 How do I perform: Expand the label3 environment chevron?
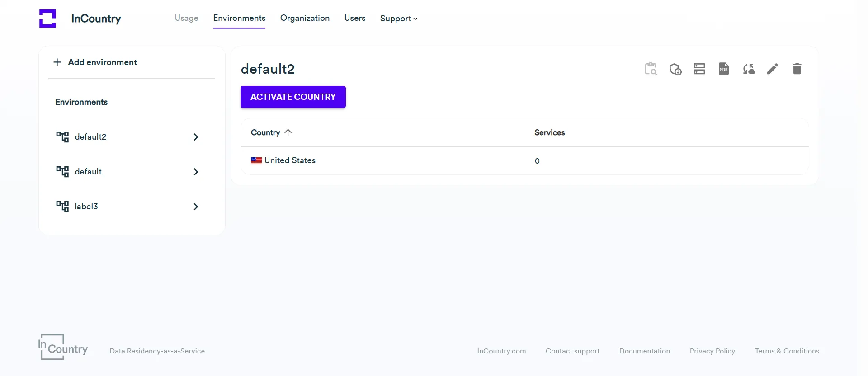(x=196, y=207)
